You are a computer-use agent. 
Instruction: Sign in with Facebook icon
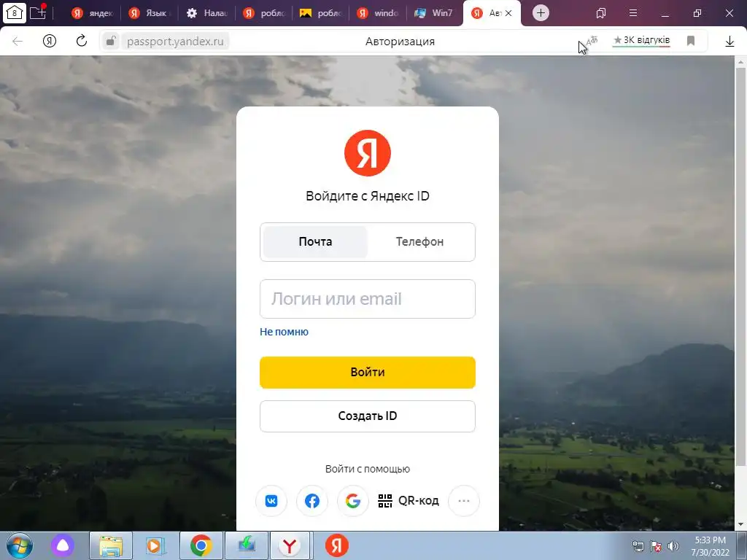[x=312, y=501]
